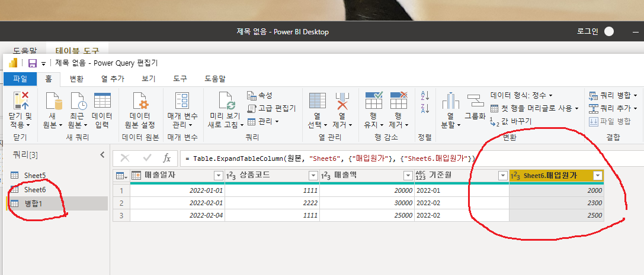Viewport: 644px width, 275px height.
Task: Use First Row as Headers (첫 행을 머리글로 사용)
Action: tap(535, 108)
